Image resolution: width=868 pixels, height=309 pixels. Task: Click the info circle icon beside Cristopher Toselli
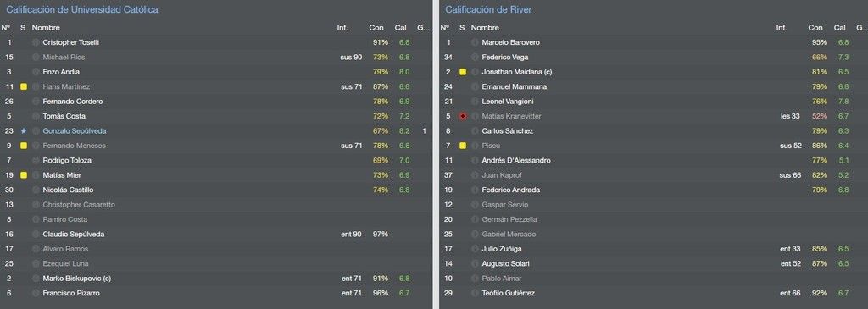[x=36, y=42]
